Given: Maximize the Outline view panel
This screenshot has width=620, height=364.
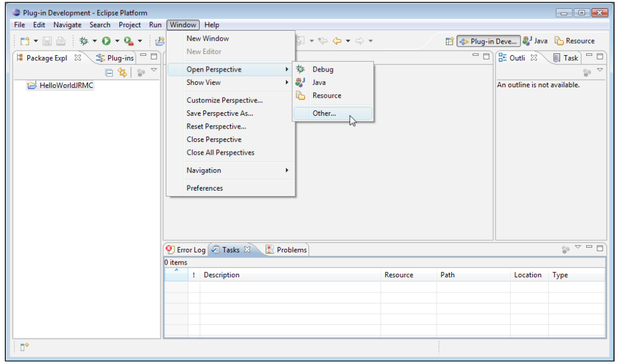Looking at the screenshot, I should (600, 56).
